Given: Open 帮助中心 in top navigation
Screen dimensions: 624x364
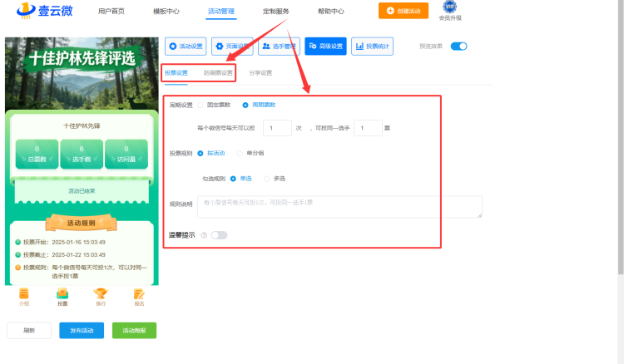Looking at the screenshot, I should (330, 11).
